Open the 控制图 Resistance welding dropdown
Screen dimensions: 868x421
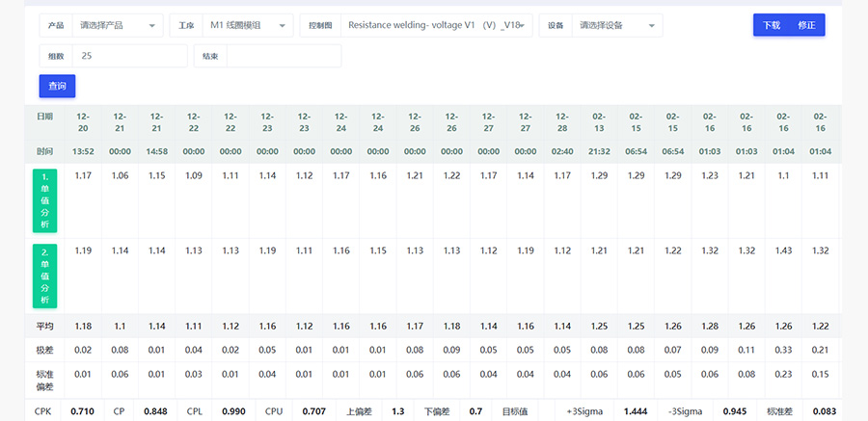coord(435,25)
